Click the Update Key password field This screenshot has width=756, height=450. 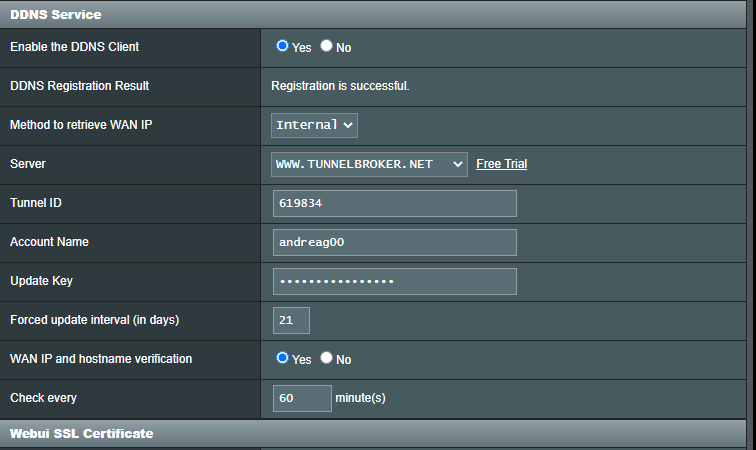pyautogui.click(x=395, y=281)
